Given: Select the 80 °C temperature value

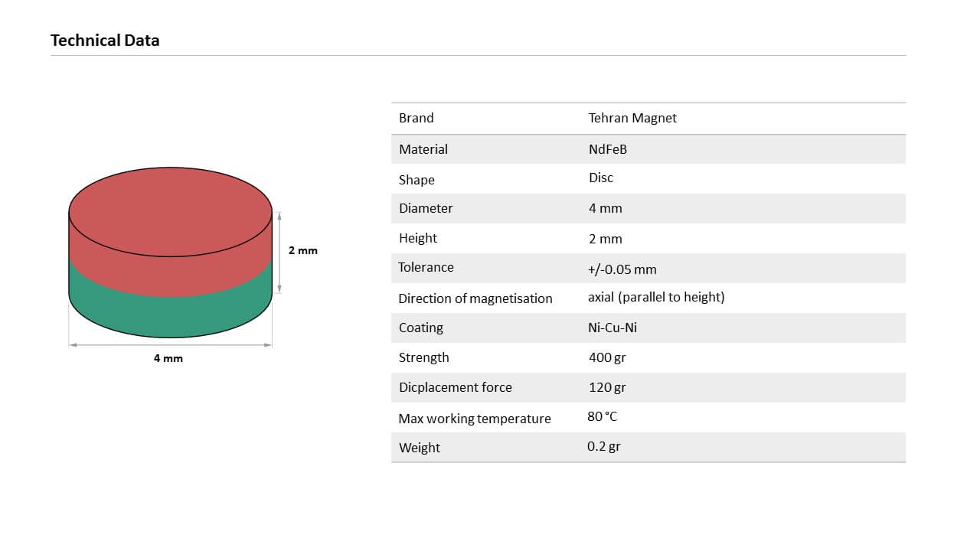Looking at the screenshot, I should tap(602, 416).
